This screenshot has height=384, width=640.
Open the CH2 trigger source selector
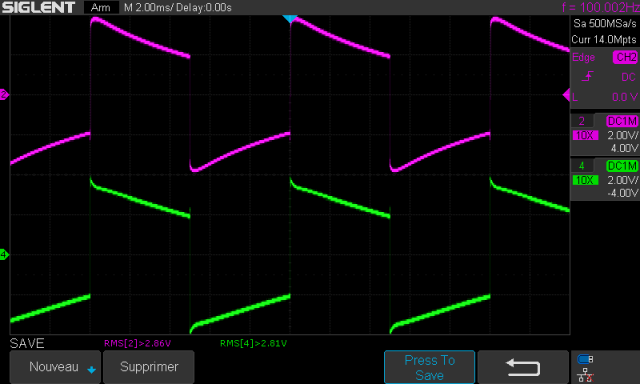tap(625, 57)
